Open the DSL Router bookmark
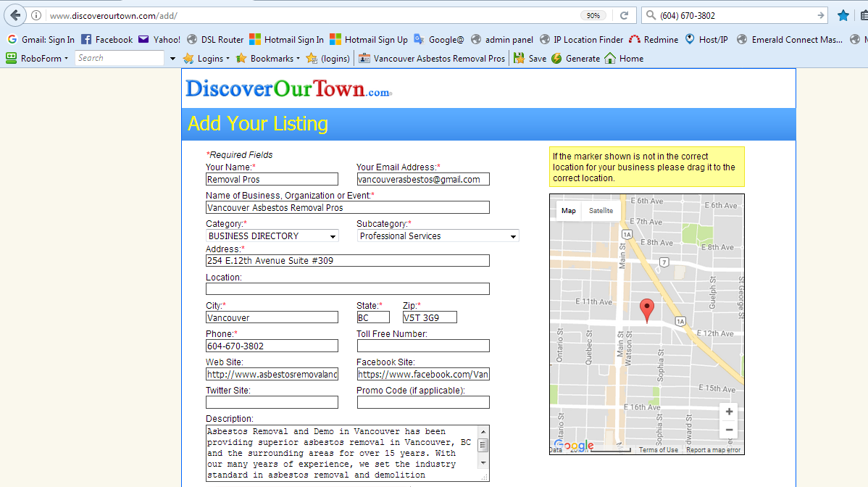This screenshot has width=868, height=487. click(x=215, y=40)
